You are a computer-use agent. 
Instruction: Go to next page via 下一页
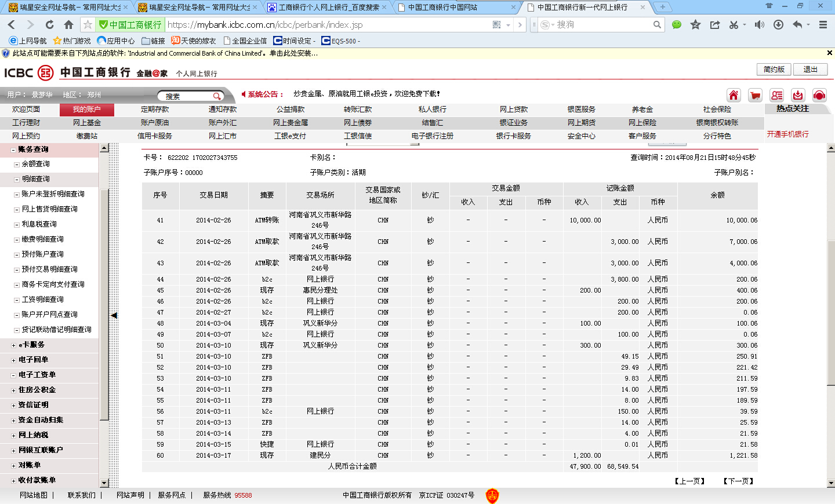(738, 481)
